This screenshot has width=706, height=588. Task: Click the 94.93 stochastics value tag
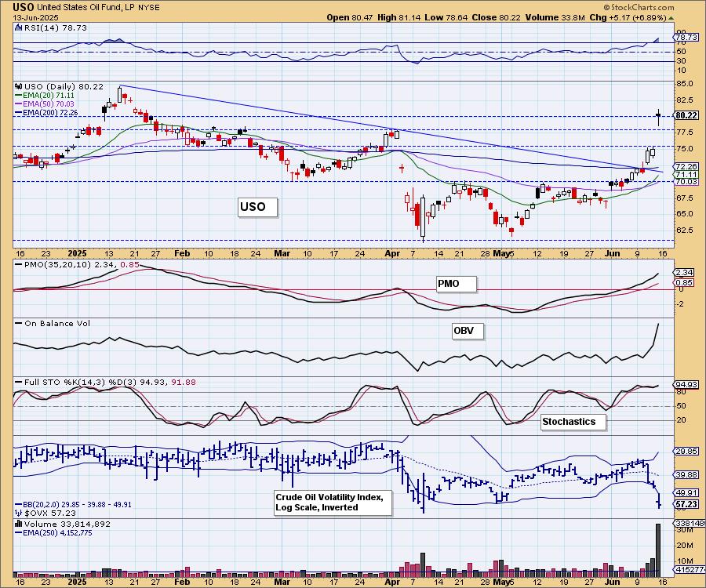(x=686, y=385)
